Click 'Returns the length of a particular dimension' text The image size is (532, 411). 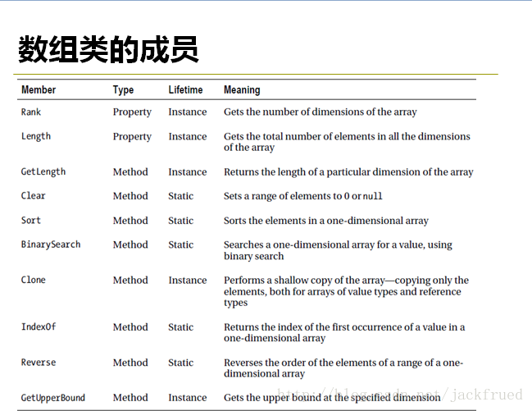pos(348,172)
